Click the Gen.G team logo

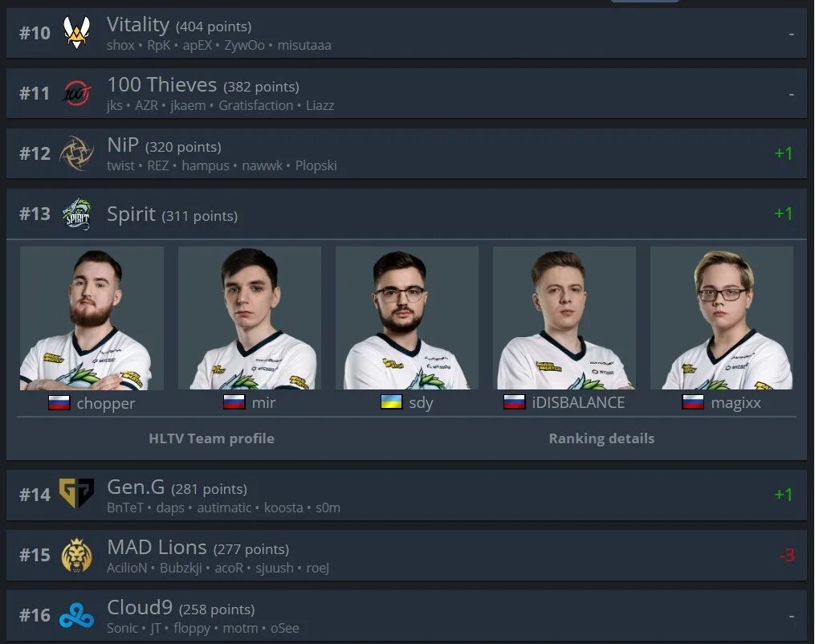click(x=76, y=493)
